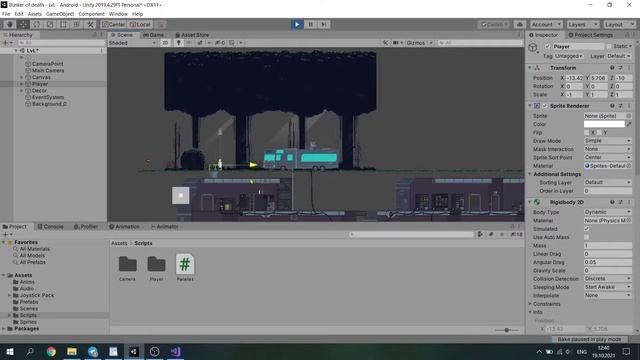Pick color with eyedropper next to Color
The image size is (640, 360).
[x=629, y=124]
